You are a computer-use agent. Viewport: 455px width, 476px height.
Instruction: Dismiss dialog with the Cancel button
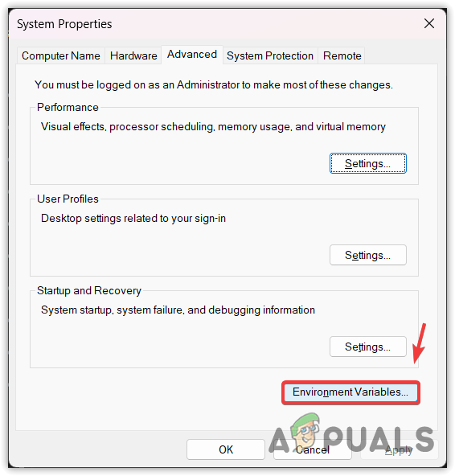pos(313,449)
